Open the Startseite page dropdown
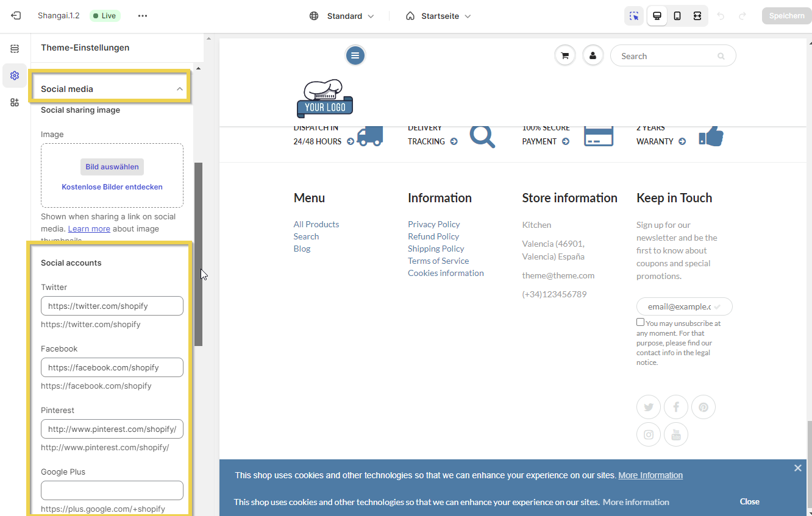 (x=439, y=16)
